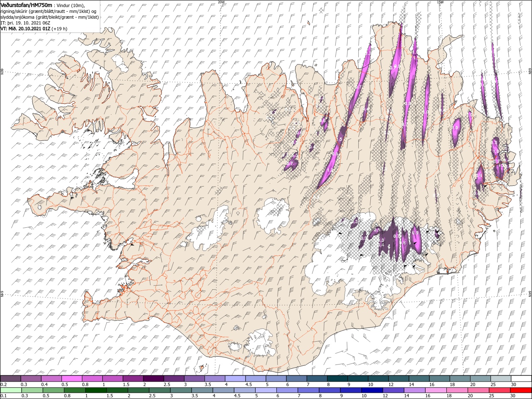Click the '20W' longitude label

(221, 2)
